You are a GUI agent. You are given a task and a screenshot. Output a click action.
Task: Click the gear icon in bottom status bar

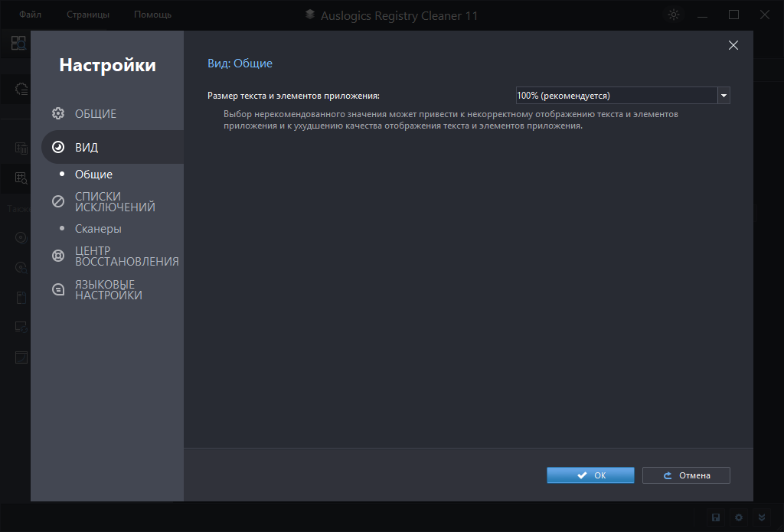739,517
